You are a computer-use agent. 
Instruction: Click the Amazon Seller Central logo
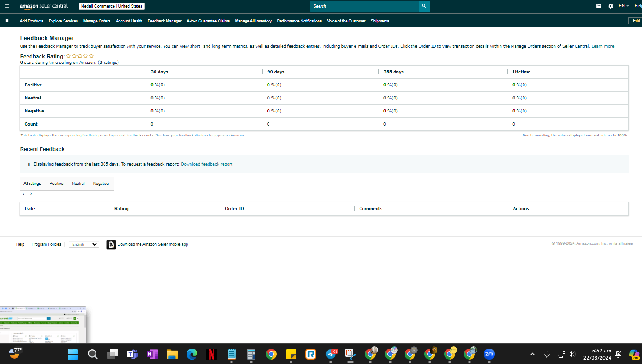(44, 6)
